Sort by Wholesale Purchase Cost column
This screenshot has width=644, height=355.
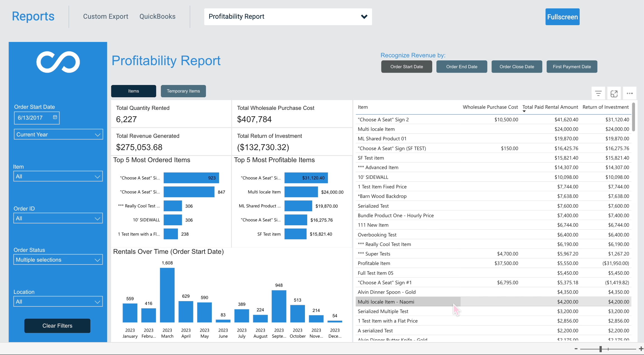click(490, 107)
